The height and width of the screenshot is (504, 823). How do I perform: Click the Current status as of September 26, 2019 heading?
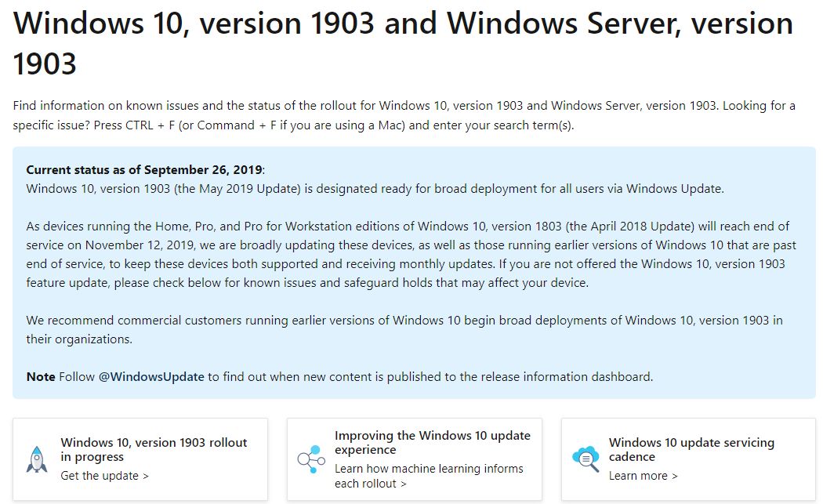coord(144,170)
